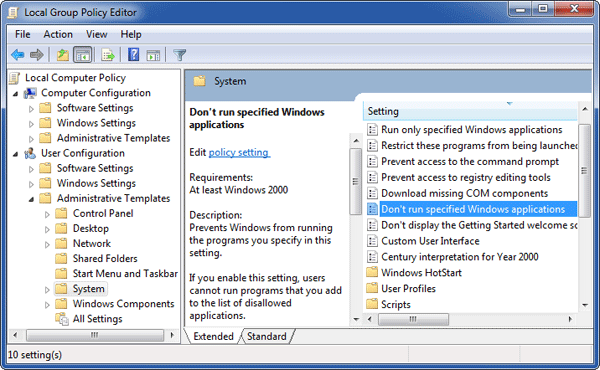600x370 pixels.
Task: Expand the Desktop tree node
Action: pyautogui.click(x=47, y=230)
